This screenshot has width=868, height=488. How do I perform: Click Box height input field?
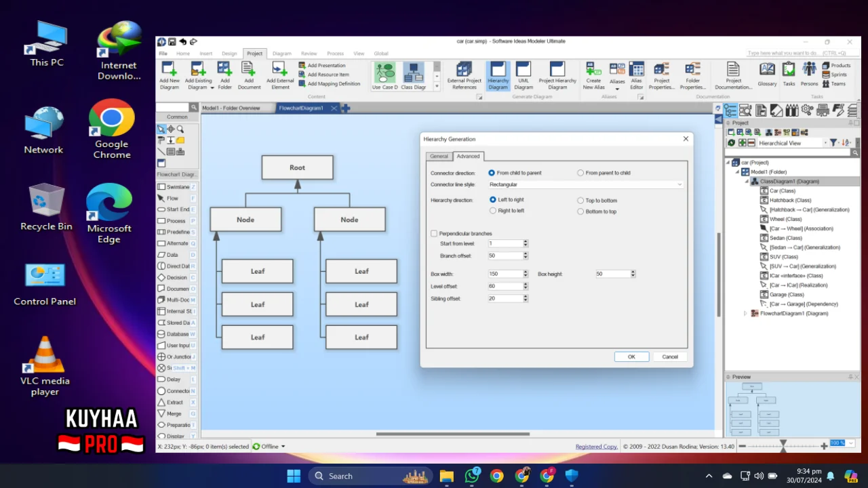(x=613, y=274)
